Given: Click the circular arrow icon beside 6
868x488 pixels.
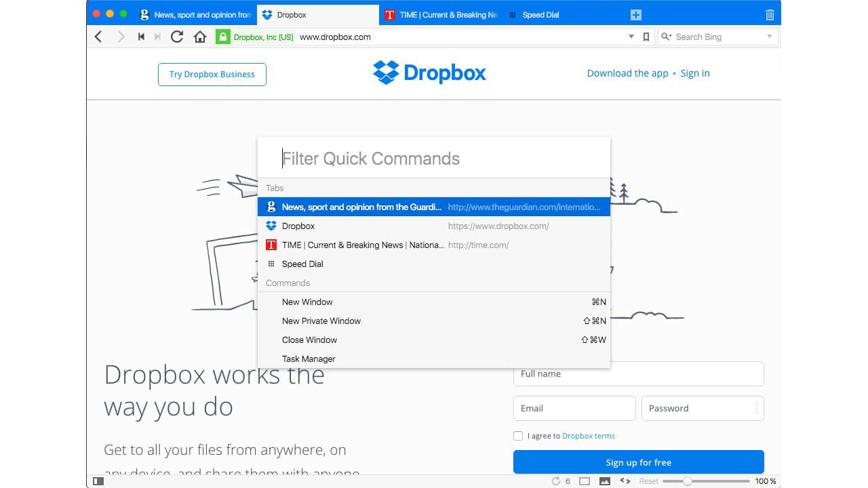Looking at the screenshot, I should point(556,481).
